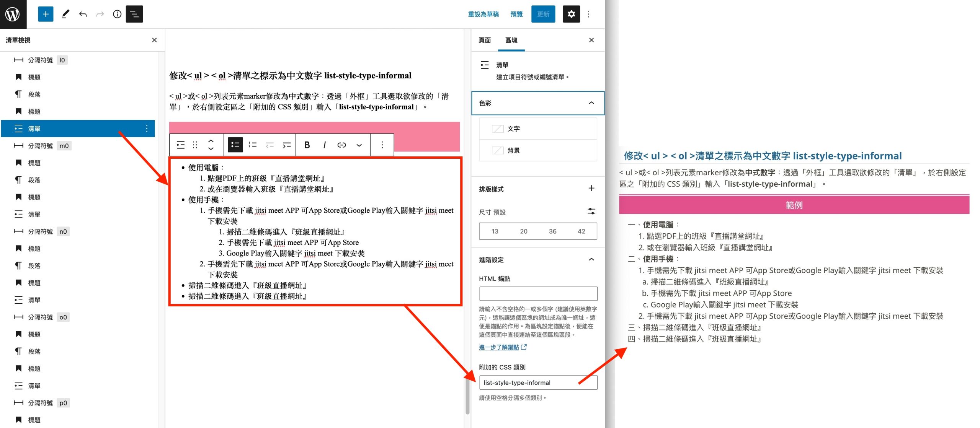This screenshot has width=980, height=428.
Task: Click the 更新 update button
Action: pyautogui.click(x=543, y=14)
